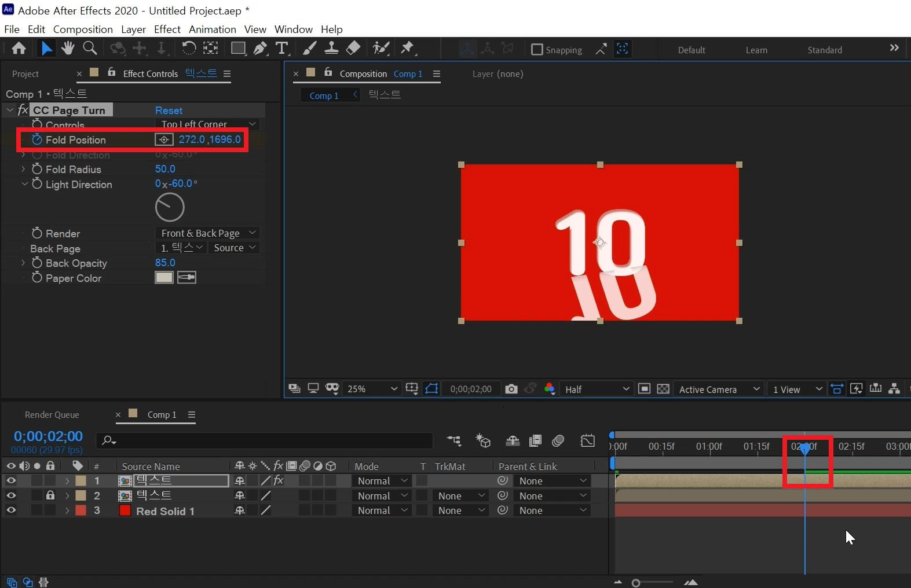Select the Puppet Pin tool
This screenshot has width=911, height=588.
[407, 49]
